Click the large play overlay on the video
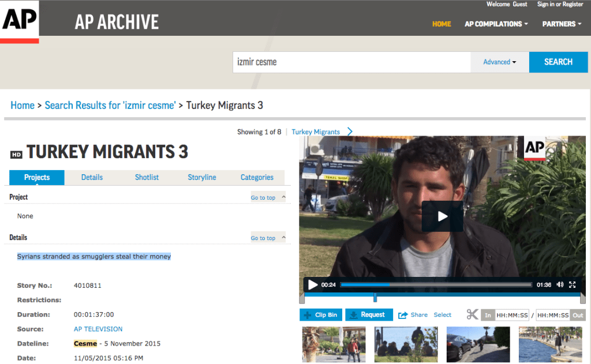The image size is (591, 364). coord(442,216)
